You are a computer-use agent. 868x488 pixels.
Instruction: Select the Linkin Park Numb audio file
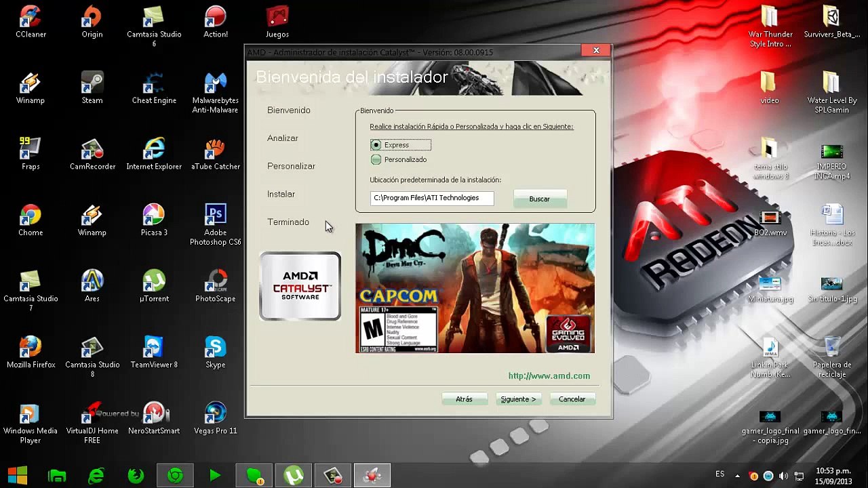pyautogui.click(x=770, y=357)
